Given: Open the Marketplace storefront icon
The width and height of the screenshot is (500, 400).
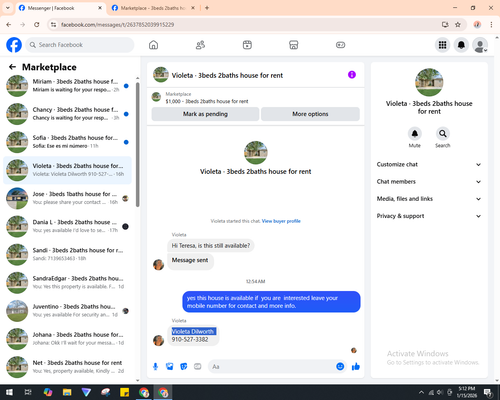Looking at the screenshot, I should click(294, 45).
